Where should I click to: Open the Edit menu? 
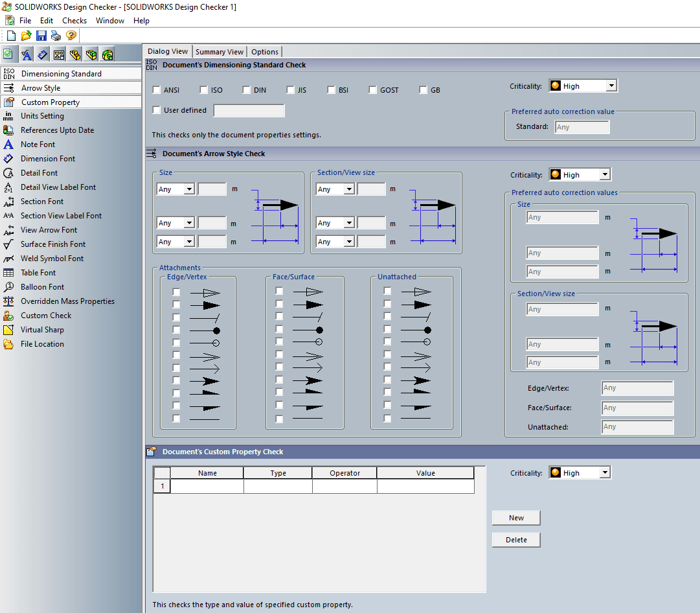tap(47, 21)
